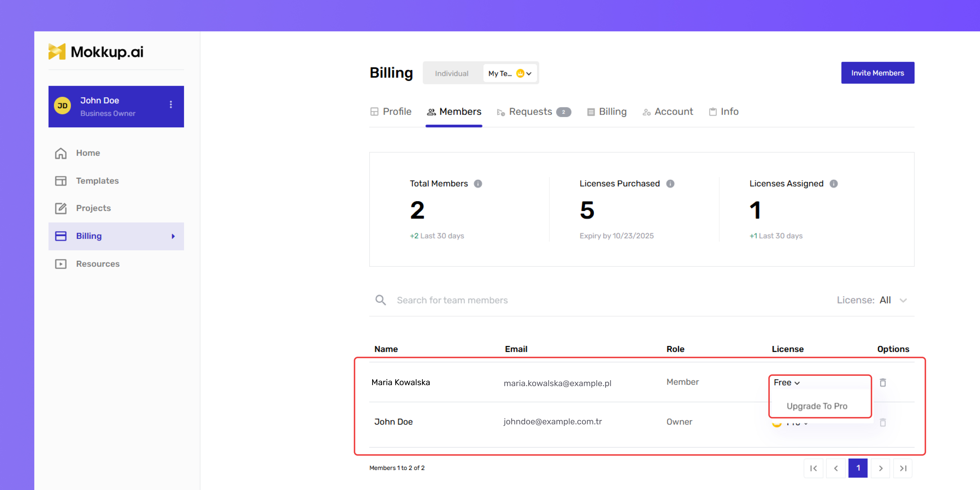Click maria.kowalska@example.pl email

(x=557, y=383)
